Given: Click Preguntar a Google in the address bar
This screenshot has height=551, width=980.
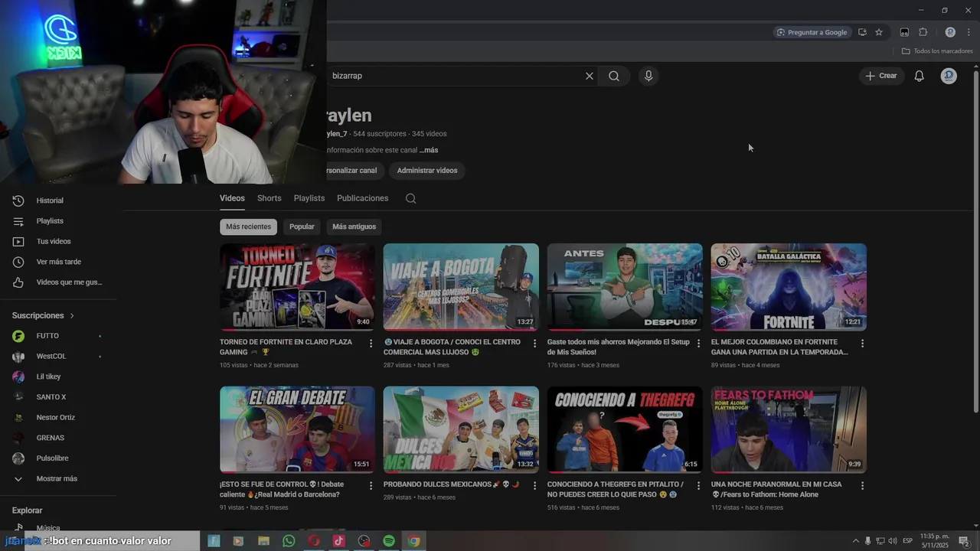Looking at the screenshot, I should [x=812, y=32].
